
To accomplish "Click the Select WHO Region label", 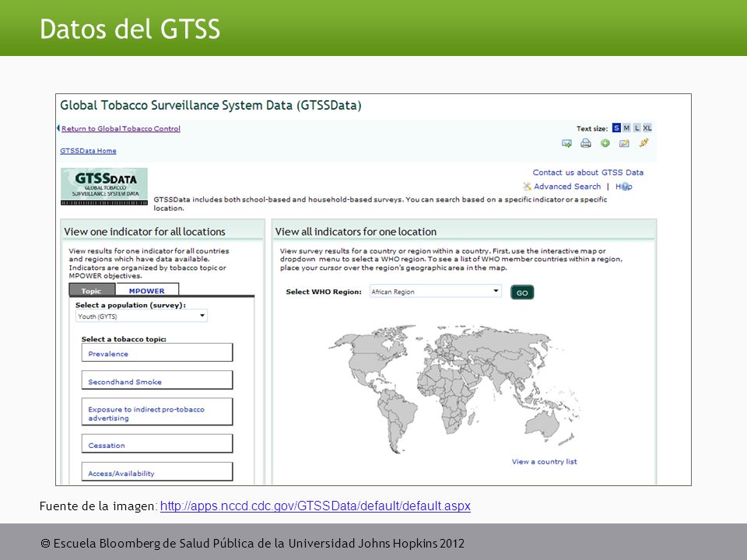I will click(324, 292).
